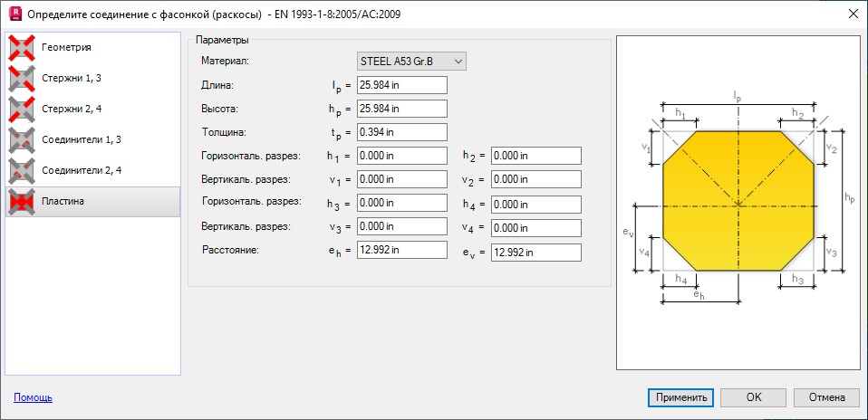Viewport: 868px width, 420px height.
Task: Open the Помощь help link
Action: click(33, 397)
